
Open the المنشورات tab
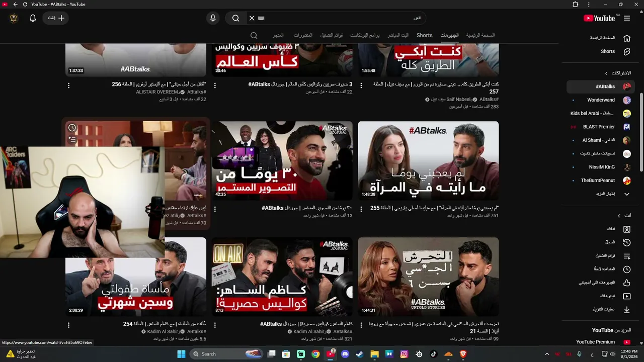click(x=303, y=35)
